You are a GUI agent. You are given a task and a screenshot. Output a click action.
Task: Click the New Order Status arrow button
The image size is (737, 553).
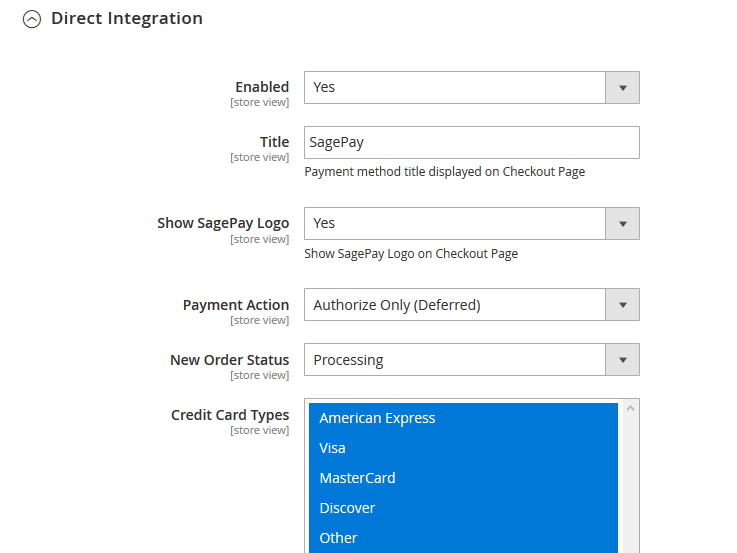click(622, 360)
